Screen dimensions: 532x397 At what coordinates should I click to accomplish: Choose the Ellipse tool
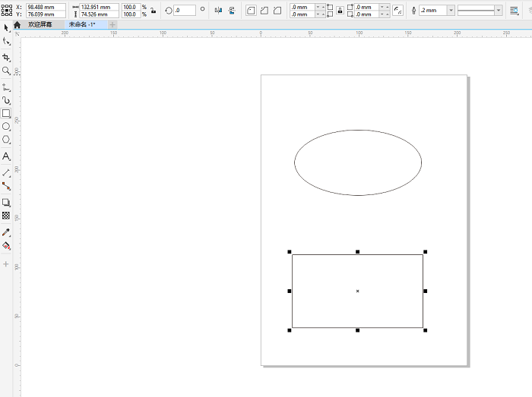click(x=6, y=126)
